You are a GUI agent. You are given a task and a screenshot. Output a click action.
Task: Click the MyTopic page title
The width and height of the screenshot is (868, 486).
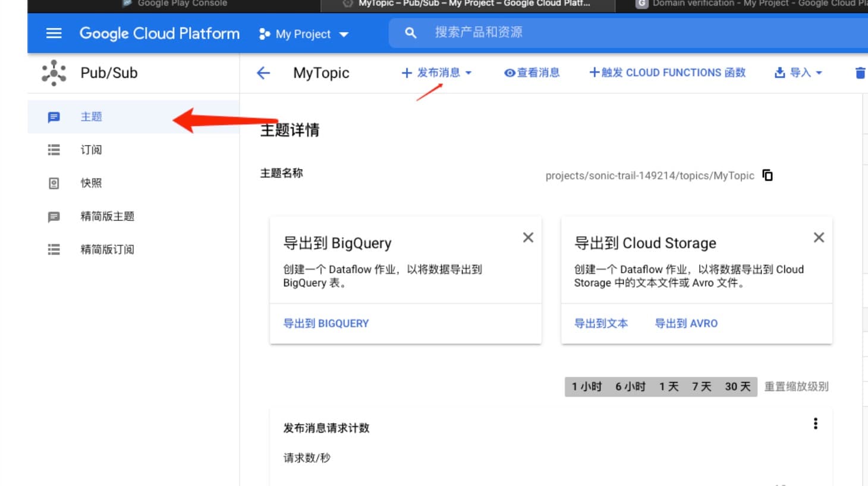pyautogui.click(x=321, y=73)
